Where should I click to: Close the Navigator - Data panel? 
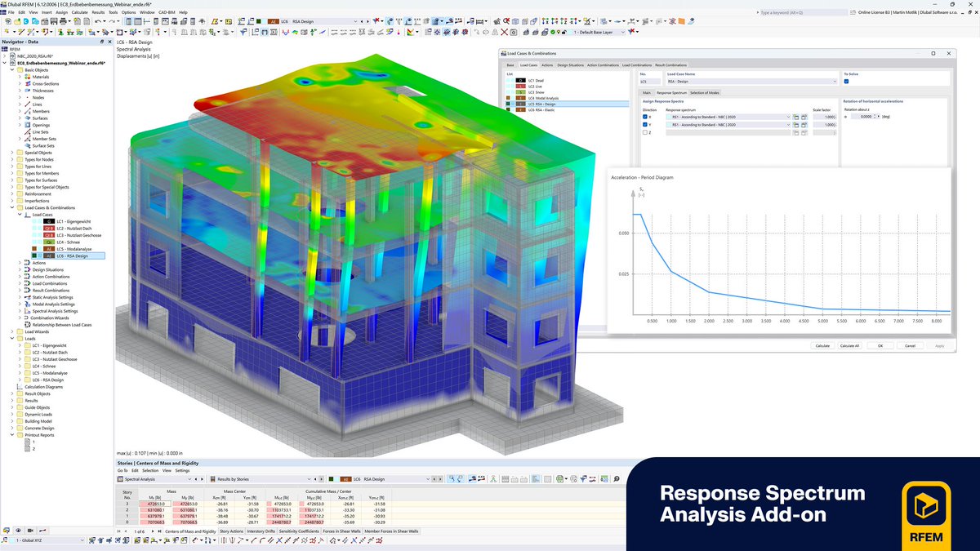coord(109,42)
